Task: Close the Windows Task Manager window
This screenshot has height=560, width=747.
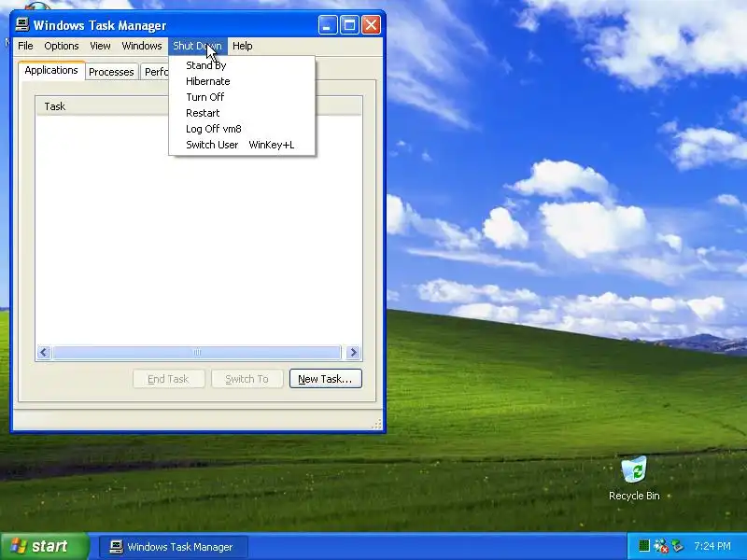Action: pyautogui.click(x=371, y=25)
